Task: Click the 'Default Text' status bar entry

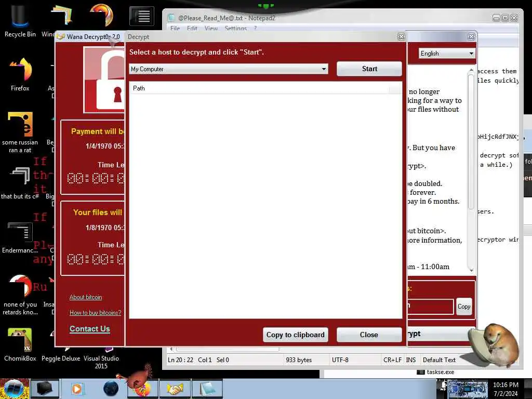Action: pyautogui.click(x=439, y=360)
